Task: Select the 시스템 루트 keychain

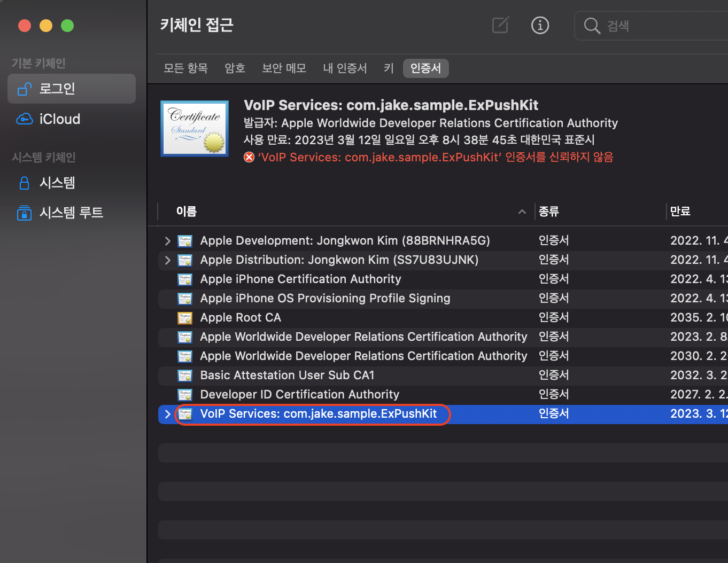Action: tap(72, 213)
